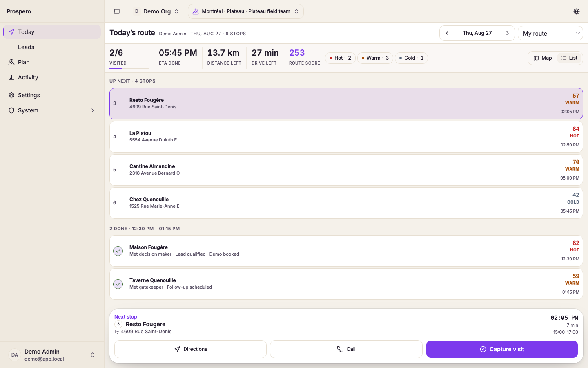588x368 pixels.
Task: Expand the System menu chevron
Action: (93, 110)
